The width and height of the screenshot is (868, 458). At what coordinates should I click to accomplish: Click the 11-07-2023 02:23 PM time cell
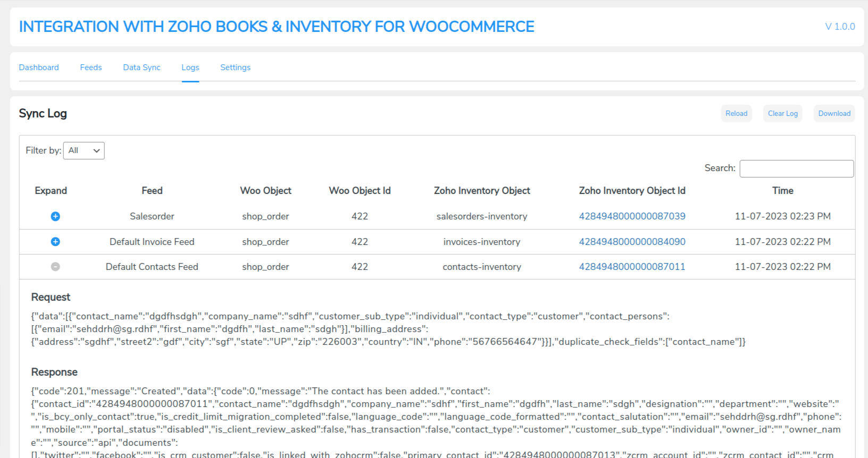coord(783,216)
